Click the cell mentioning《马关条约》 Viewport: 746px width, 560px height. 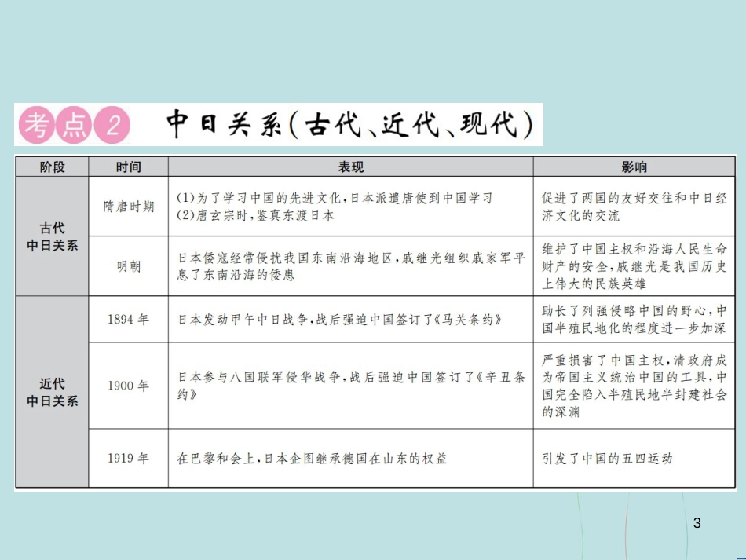[x=351, y=319]
